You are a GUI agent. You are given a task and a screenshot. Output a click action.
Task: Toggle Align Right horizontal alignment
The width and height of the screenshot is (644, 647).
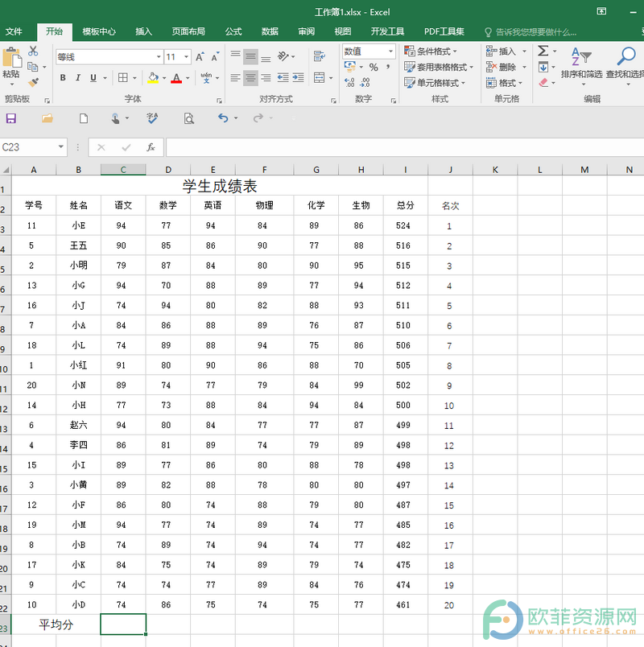[x=266, y=77]
